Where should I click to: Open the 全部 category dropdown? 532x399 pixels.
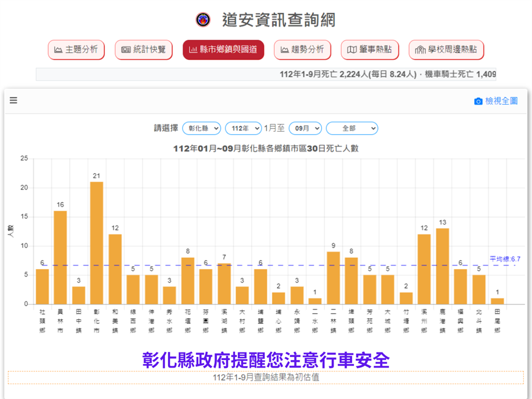coord(352,128)
